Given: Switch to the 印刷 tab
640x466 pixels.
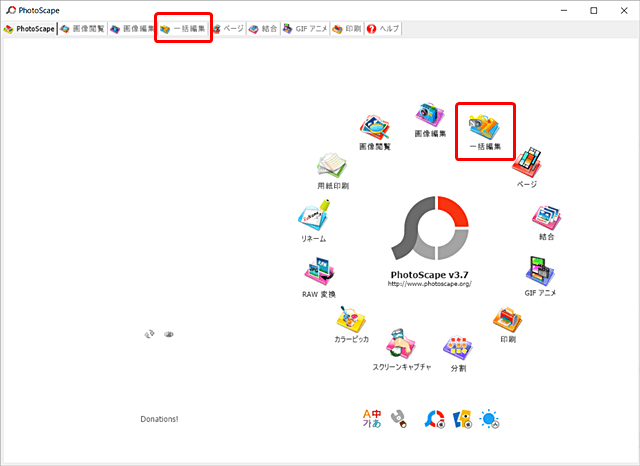Looking at the screenshot, I should pos(347,29).
